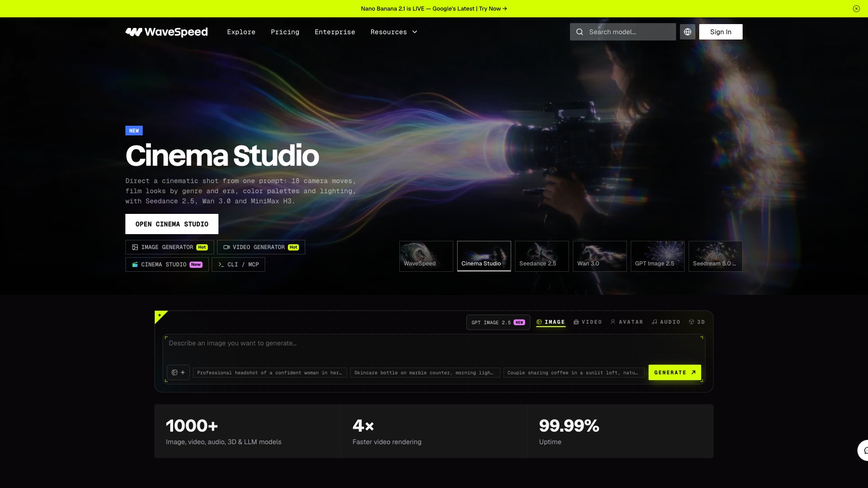
Task: Open the chat support bubble
Action: [x=864, y=450]
